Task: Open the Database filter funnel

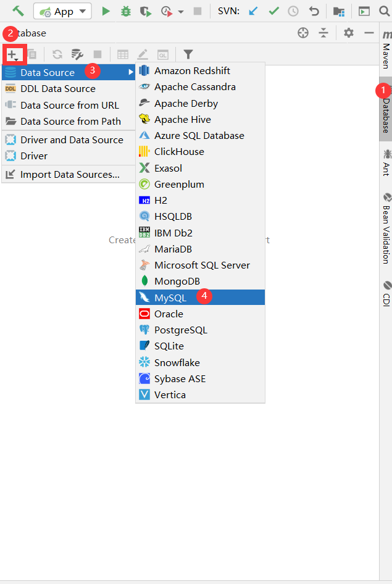Action: (188, 54)
